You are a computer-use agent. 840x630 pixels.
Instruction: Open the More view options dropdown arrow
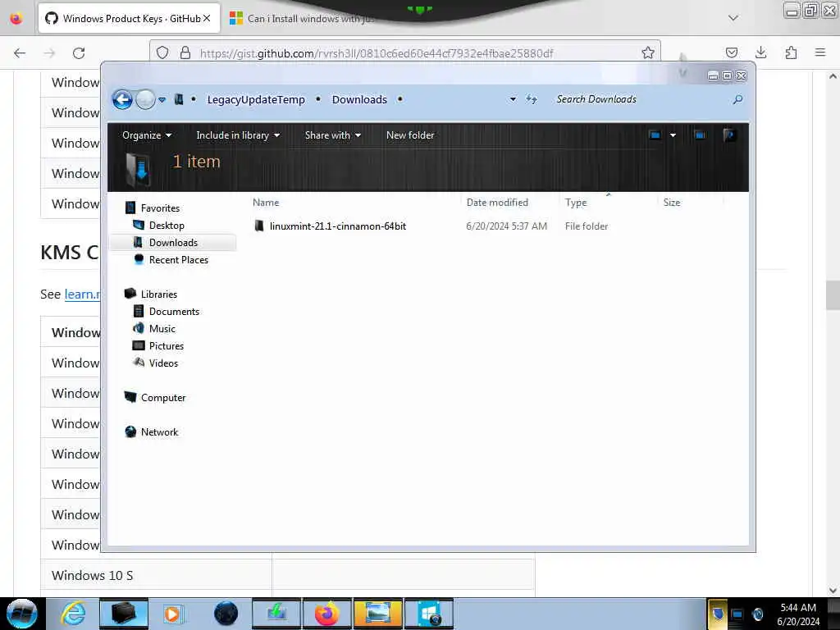pyautogui.click(x=673, y=135)
